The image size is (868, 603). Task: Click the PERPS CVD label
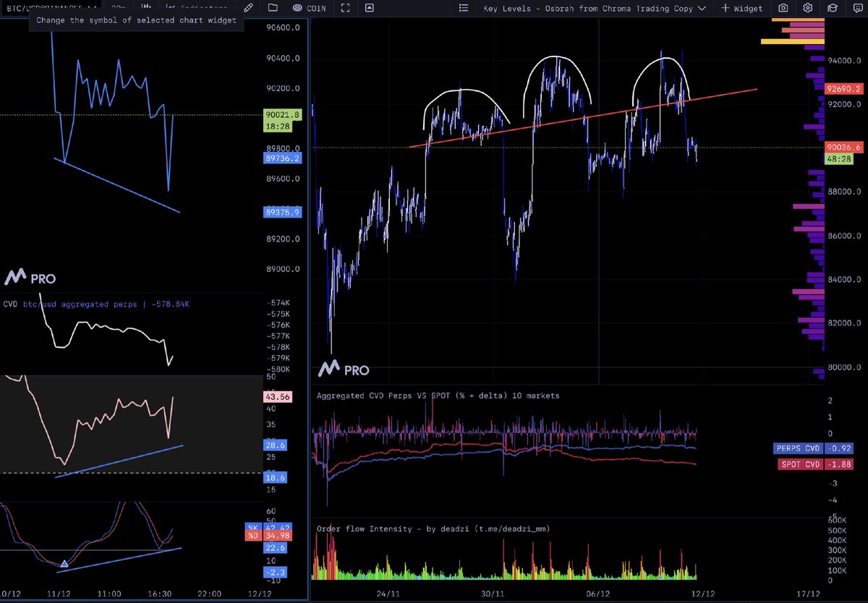click(799, 448)
